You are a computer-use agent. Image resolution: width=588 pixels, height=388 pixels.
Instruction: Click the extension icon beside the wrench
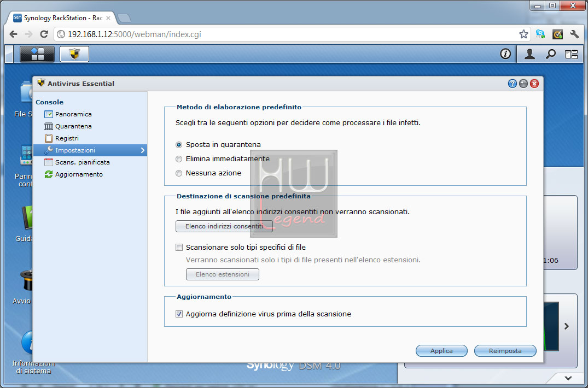[557, 34]
